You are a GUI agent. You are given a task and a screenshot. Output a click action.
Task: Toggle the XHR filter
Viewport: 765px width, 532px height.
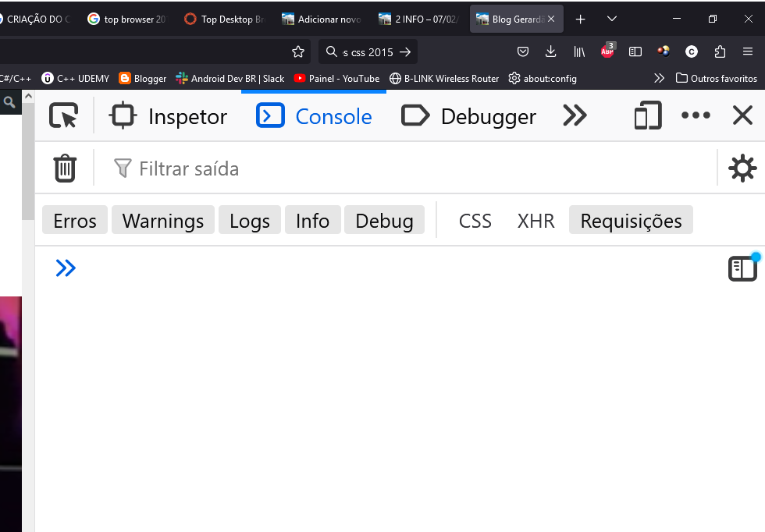tap(535, 221)
